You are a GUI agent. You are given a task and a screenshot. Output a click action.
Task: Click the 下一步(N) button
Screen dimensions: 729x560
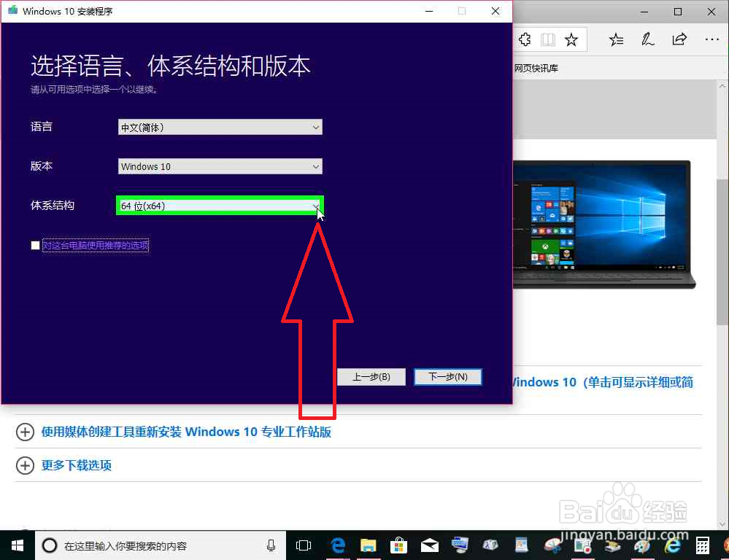click(x=447, y=377)
